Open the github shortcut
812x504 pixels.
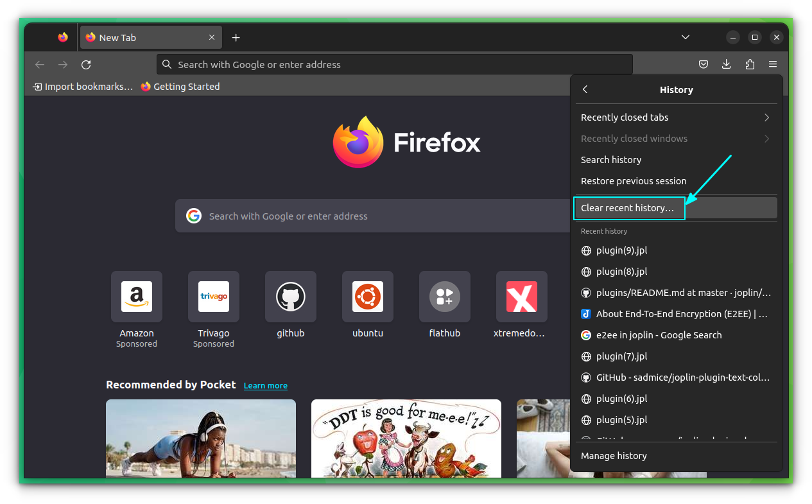tap(290, 297)
